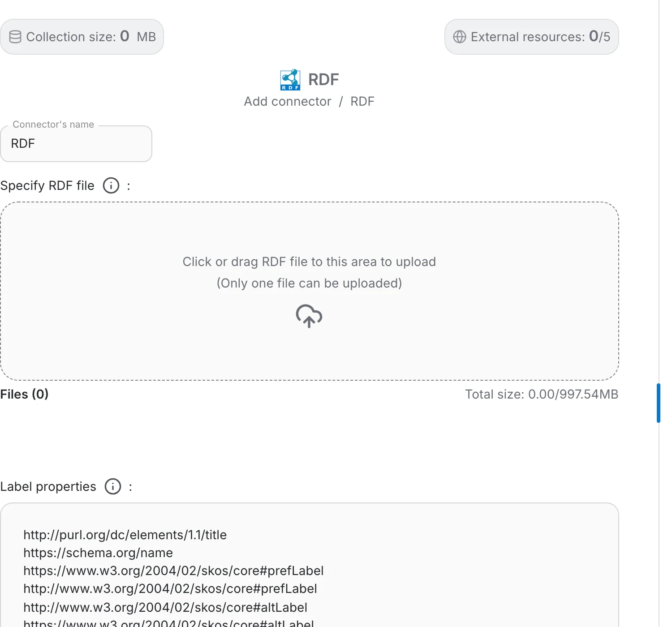This screenshot has width=672, height=627.
Task: Click the info icon beside Label properties
Action: 113,486
